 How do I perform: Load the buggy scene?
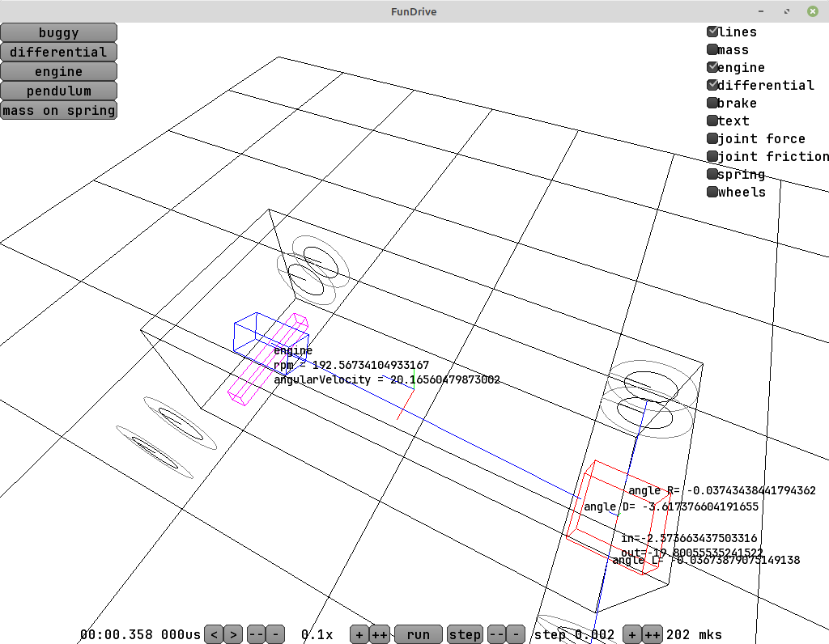tap(58, 32)
